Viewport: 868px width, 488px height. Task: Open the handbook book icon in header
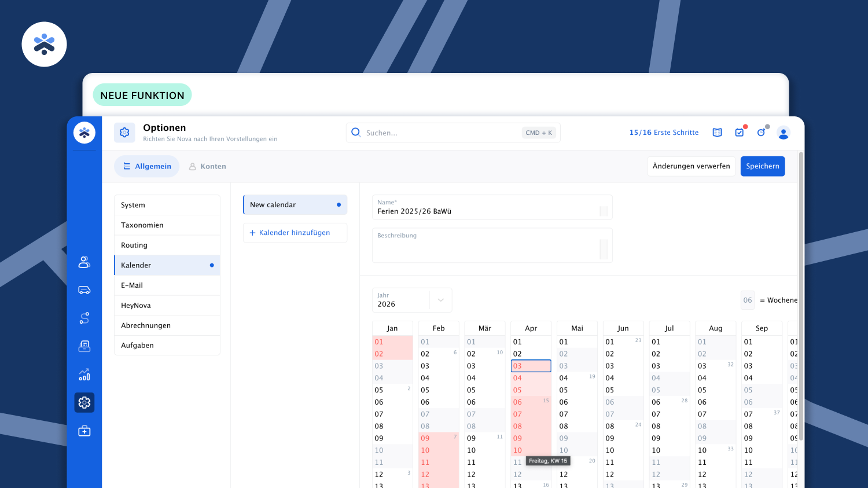717,133
